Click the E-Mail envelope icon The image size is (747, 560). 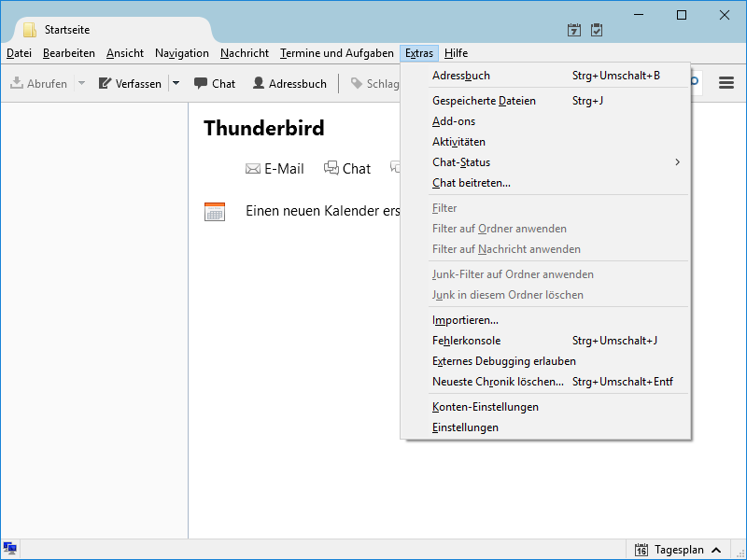pyautogui.click(x=253, y=169)
